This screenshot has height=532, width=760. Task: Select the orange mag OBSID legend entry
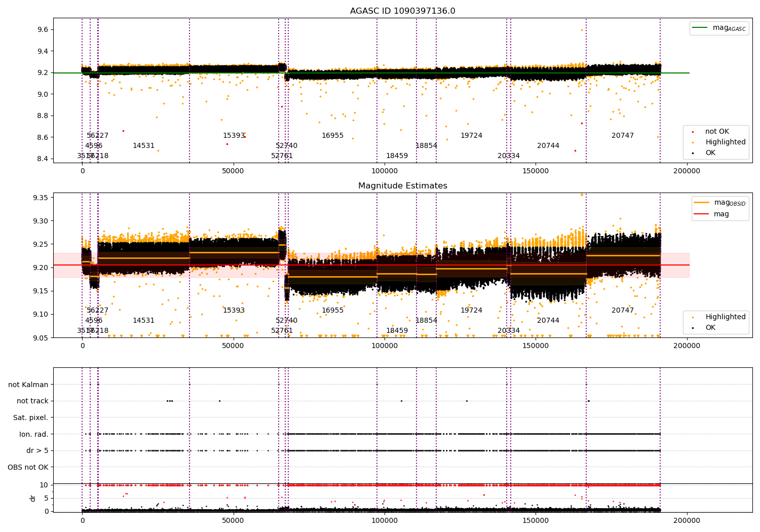719,203
